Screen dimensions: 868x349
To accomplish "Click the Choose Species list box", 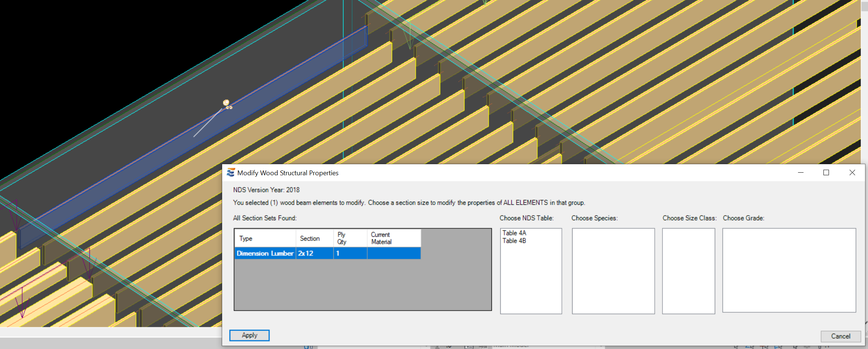I will click(613, 271).
